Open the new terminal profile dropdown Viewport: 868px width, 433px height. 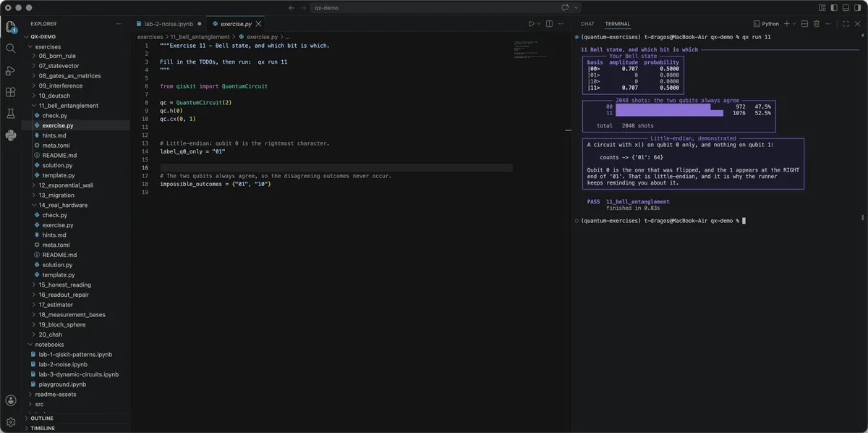[x=794, y=24]
